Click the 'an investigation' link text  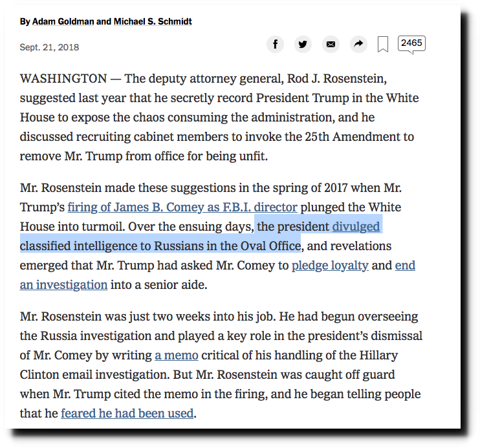[63, 285]
